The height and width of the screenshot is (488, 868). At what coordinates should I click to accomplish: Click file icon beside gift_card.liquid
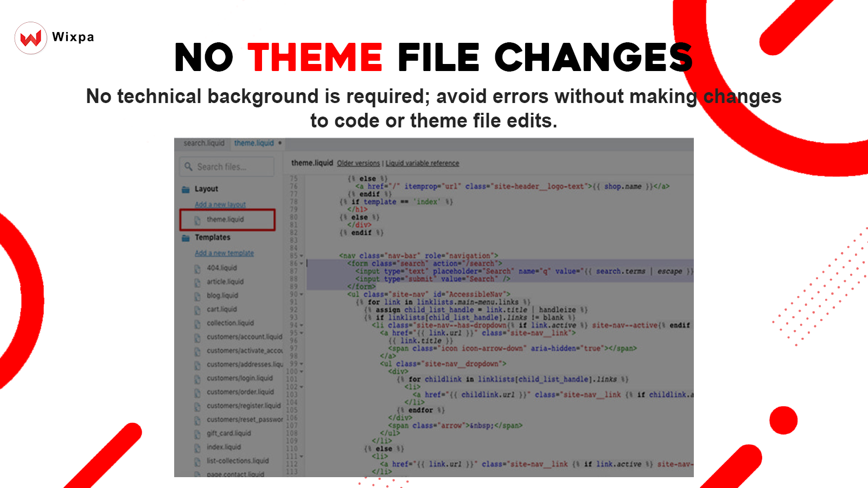pos(197,434)
